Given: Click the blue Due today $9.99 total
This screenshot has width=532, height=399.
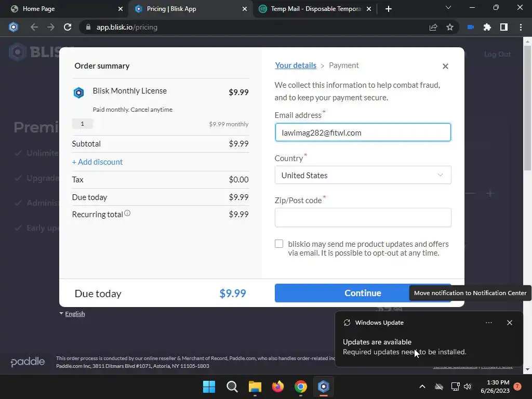Looking at the screenshot, I should 233,293.
